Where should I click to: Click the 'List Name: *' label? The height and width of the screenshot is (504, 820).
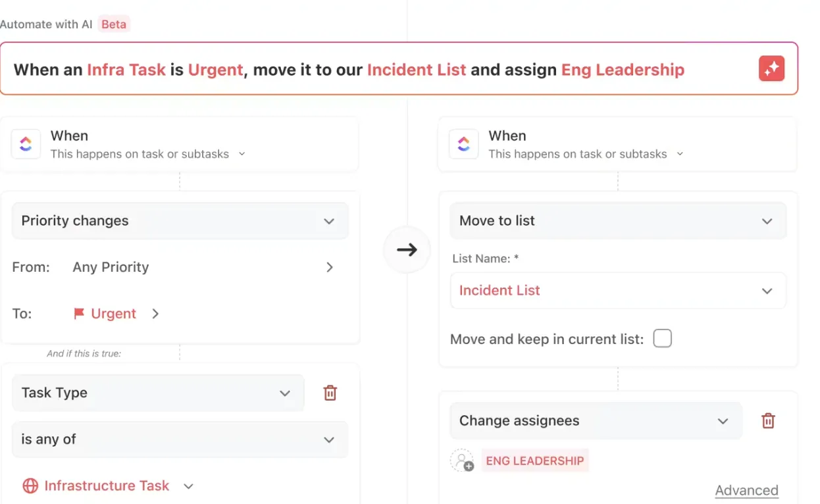click(486, 259)
